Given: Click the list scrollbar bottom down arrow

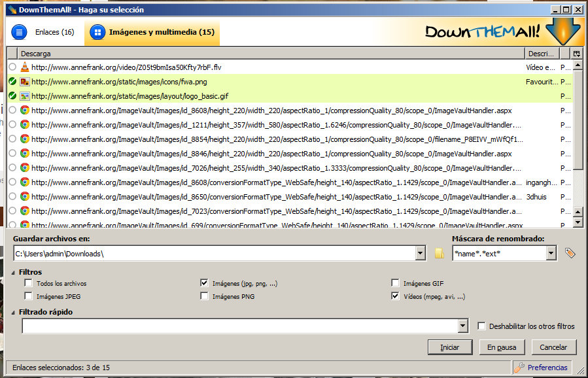Looking at the screenshot, I should point(578,222).
